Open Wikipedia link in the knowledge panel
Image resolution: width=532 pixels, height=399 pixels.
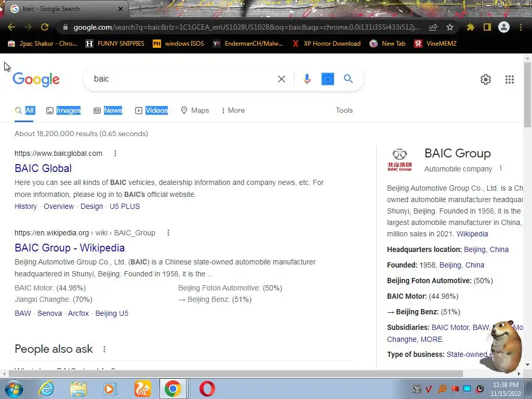click(472, 234)
